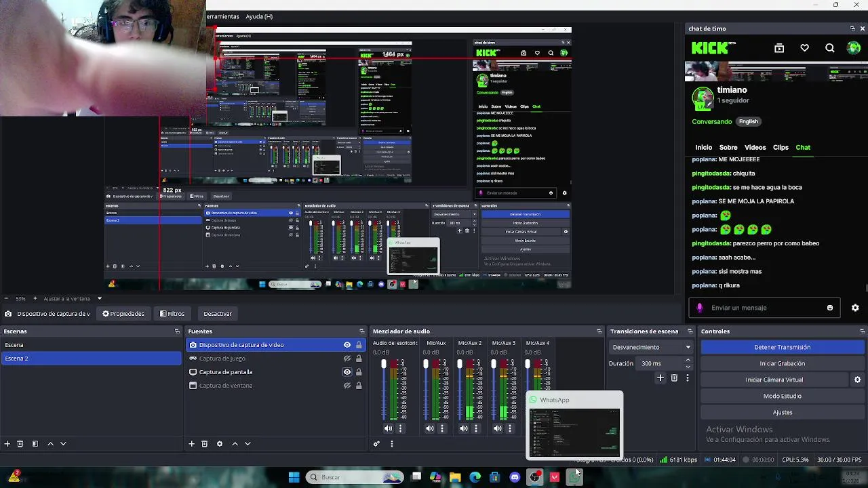Open the three-dot menu for Audio del escritorio

point(400,428)
